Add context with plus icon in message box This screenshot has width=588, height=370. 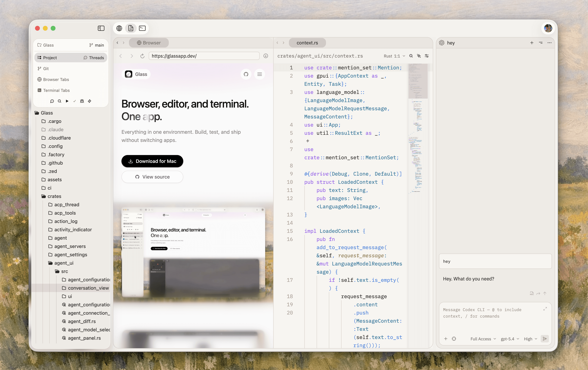pyautogui.click(x=446, y=339)
